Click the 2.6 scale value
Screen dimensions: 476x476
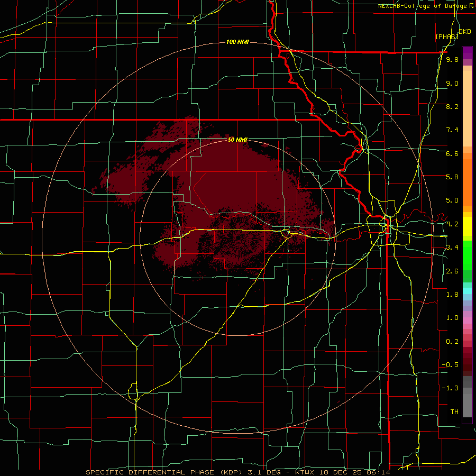[452, 271]
